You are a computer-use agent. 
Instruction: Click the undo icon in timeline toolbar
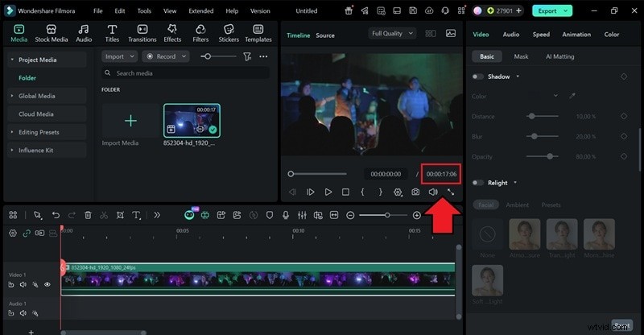pos(56,215)
